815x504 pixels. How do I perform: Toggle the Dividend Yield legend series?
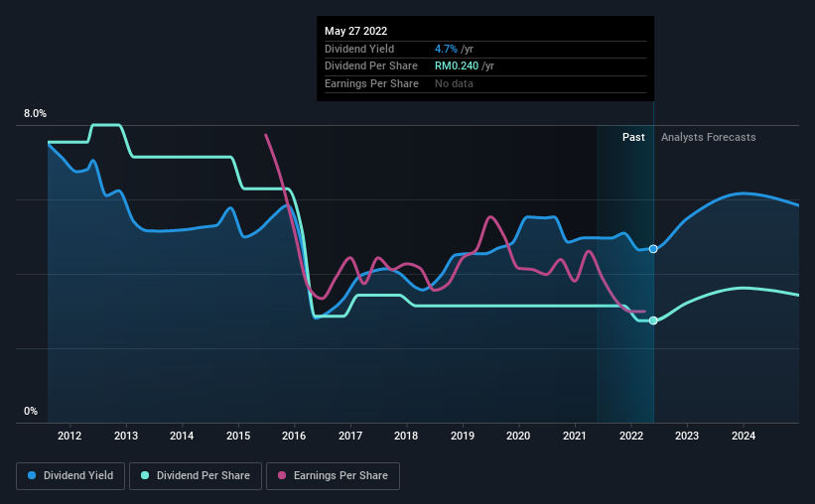pyautogui.click(x=70, y=475)
